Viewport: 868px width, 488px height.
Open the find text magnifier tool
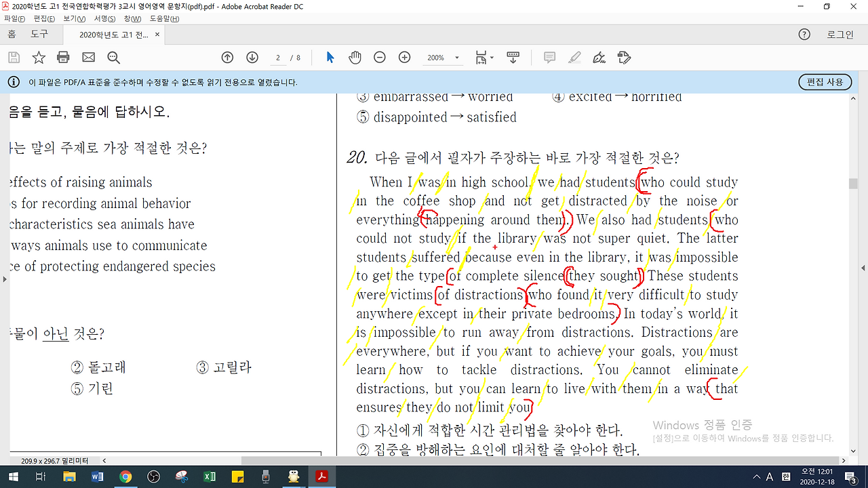tap(113, 58)
